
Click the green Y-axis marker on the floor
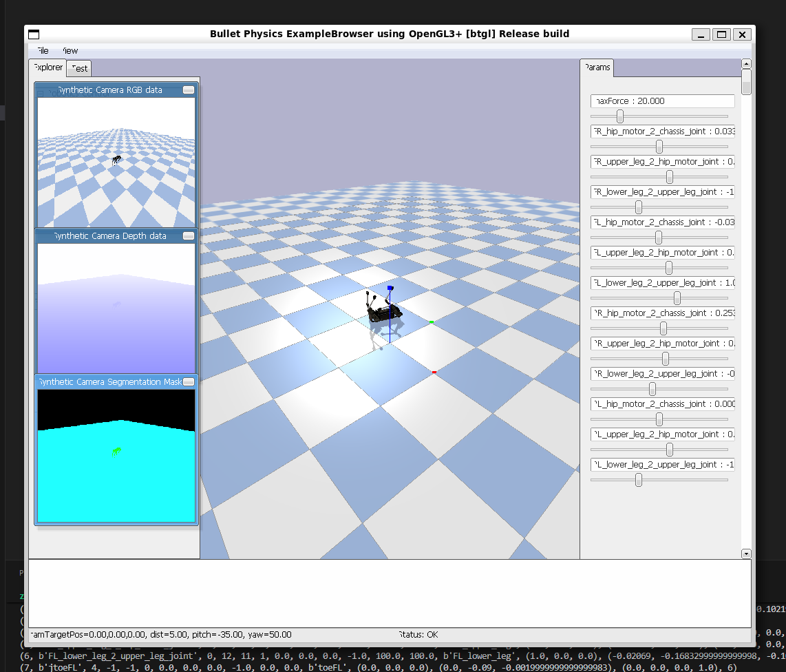[x=432, y=322]
